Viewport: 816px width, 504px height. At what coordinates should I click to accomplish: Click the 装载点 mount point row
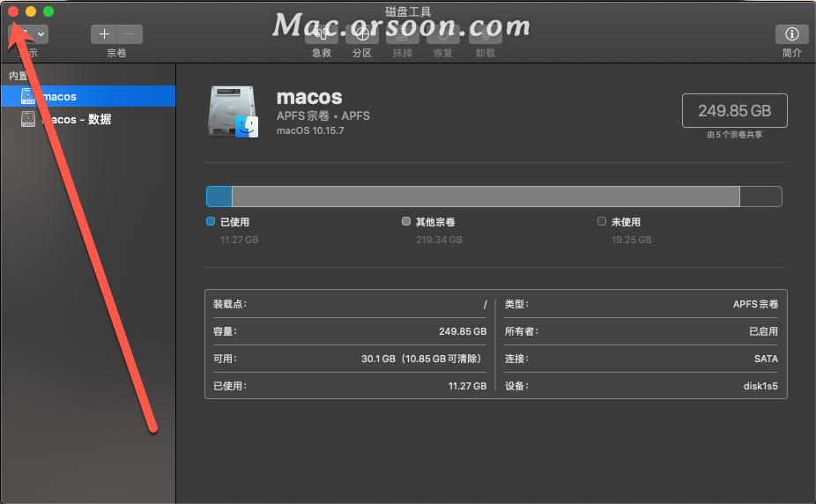pos(350,304)
